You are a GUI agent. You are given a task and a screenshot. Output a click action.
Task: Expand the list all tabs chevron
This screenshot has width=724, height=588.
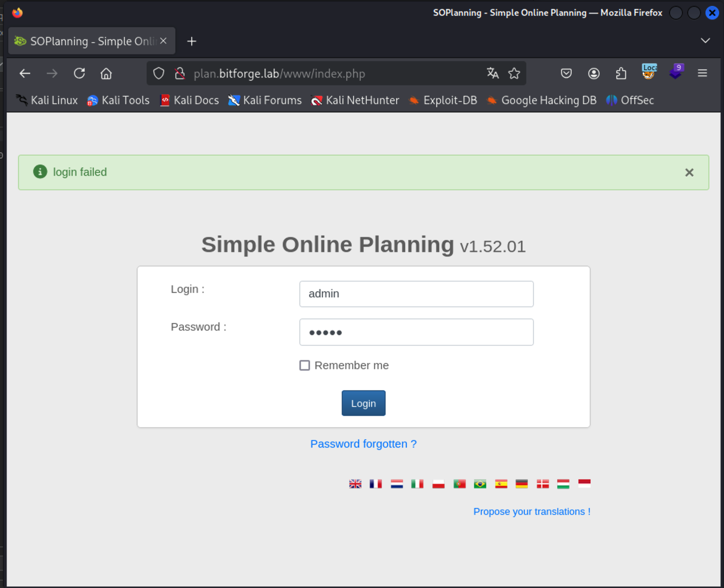705,41
